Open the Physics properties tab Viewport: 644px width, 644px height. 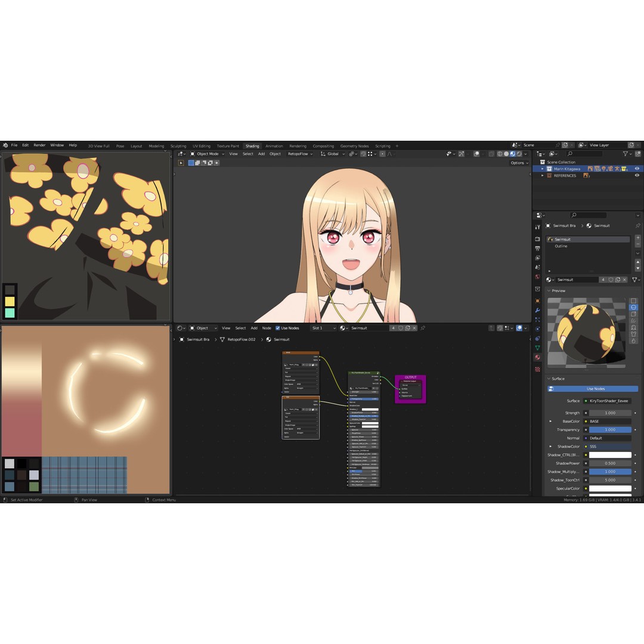point(538,329)
